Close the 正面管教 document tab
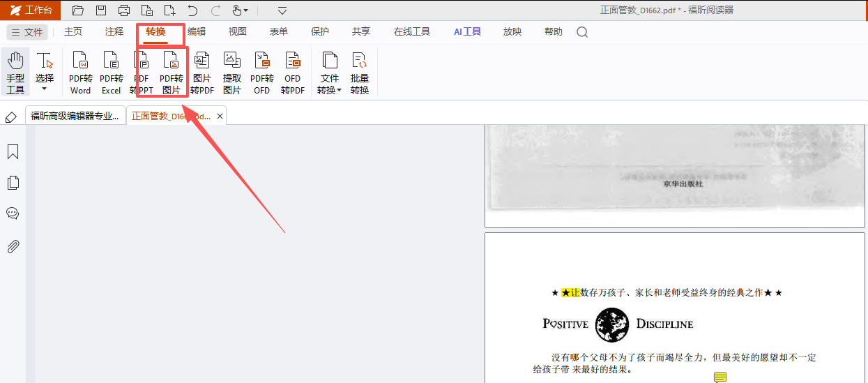 [220, 117]
